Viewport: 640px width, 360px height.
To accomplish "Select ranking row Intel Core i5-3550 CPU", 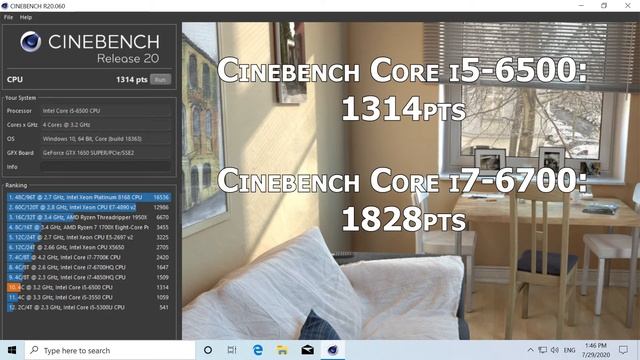I will pyautogui.click(x=89, y=297).
